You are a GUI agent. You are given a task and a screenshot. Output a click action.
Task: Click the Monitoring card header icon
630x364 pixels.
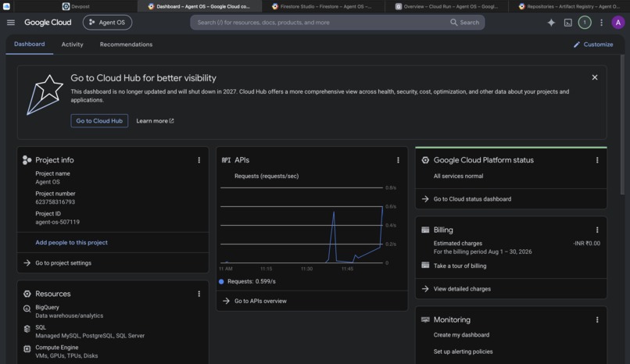click(x=425, y=319)
